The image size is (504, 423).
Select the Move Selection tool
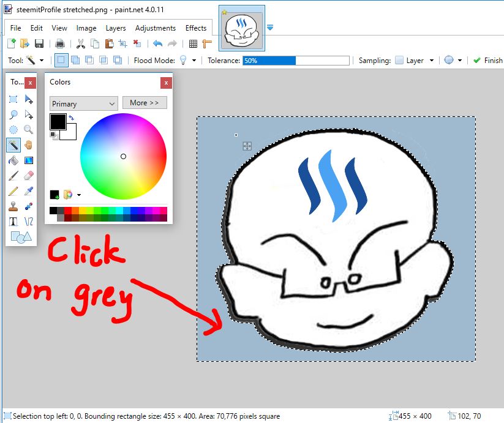pyautogui.click(x=29, y=114)
